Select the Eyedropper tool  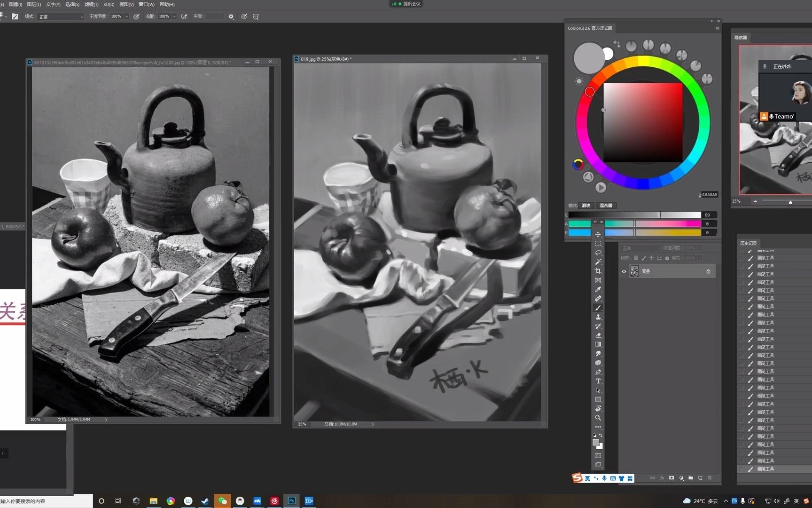click(598, 289)
